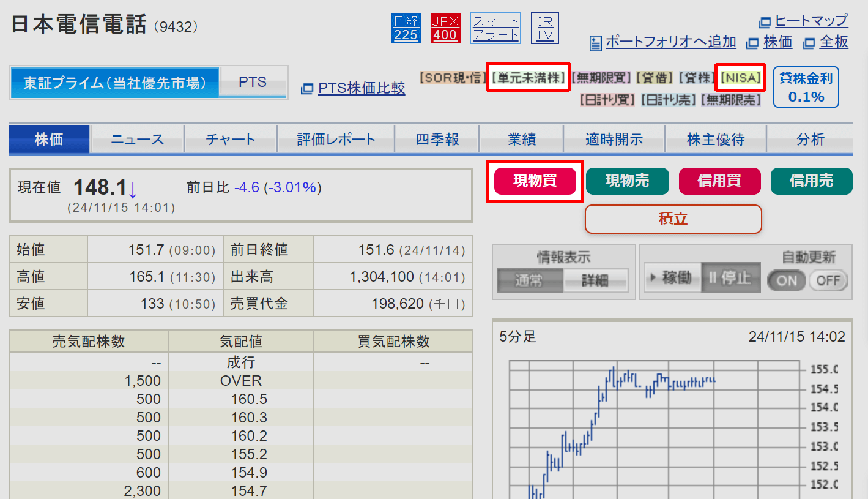Screen dimensions: 868x499
Task: Pause updates with 停止 button
Action: [x=730, y=278]
